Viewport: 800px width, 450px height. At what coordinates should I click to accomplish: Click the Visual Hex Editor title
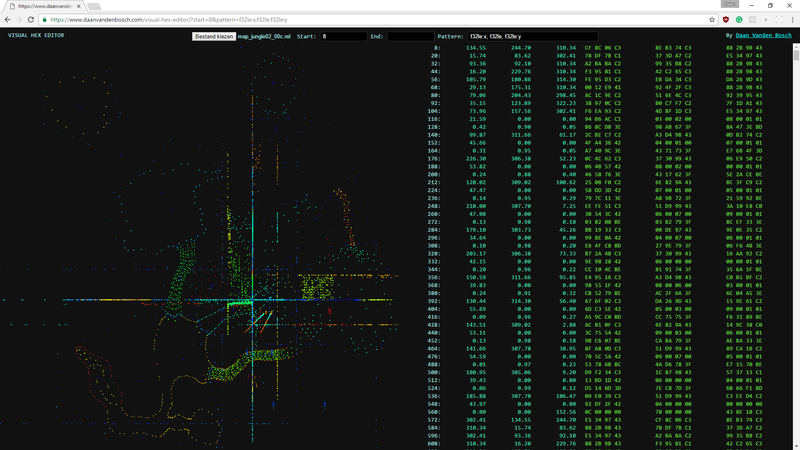[x=36, y=35]
